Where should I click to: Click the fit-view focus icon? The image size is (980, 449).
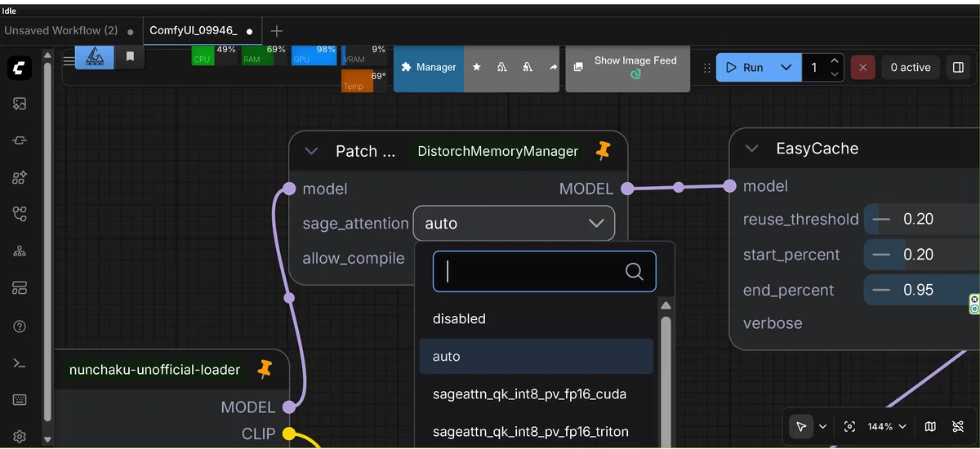849,426
